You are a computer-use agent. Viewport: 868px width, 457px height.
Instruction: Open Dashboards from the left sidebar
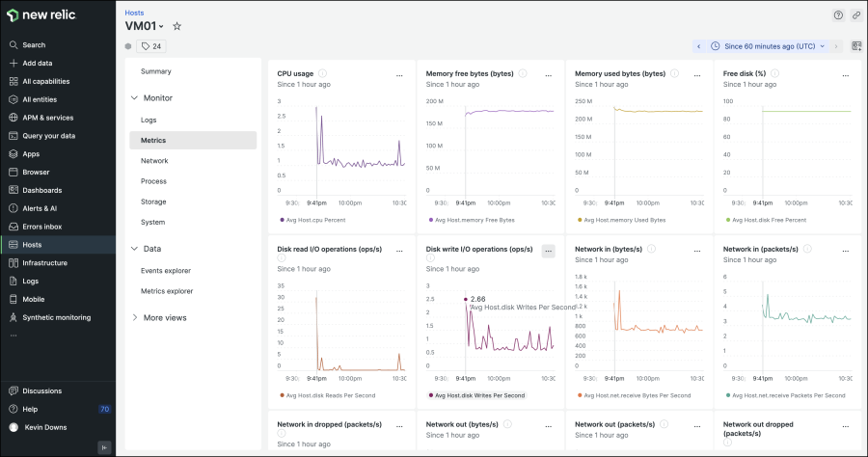tap(41, 190)
